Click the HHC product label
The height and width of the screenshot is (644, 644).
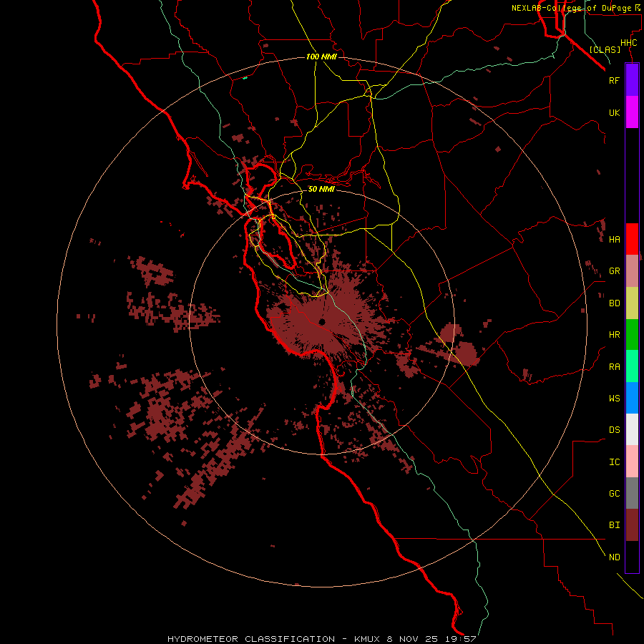point(628,43)
